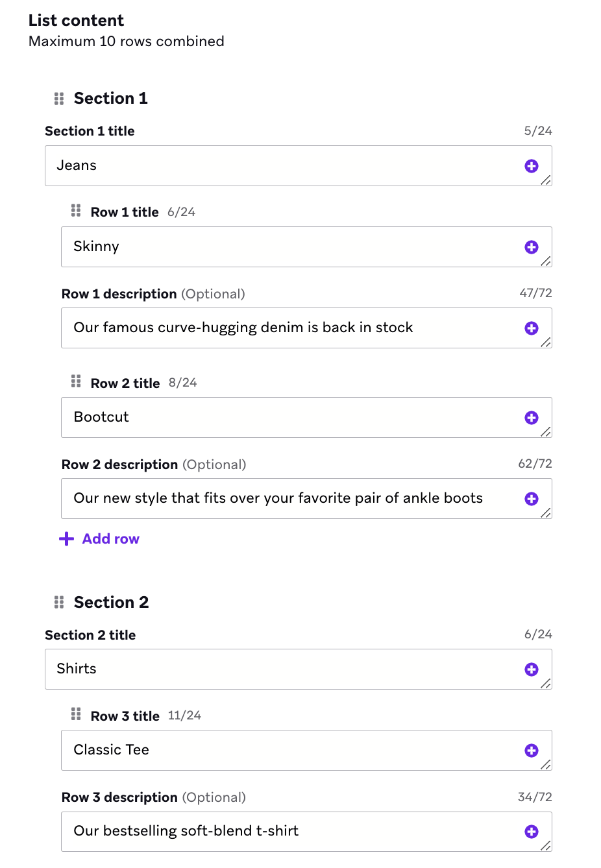Click the Section 1 drag handle
The image size is (601, 868).
[59, 99]
